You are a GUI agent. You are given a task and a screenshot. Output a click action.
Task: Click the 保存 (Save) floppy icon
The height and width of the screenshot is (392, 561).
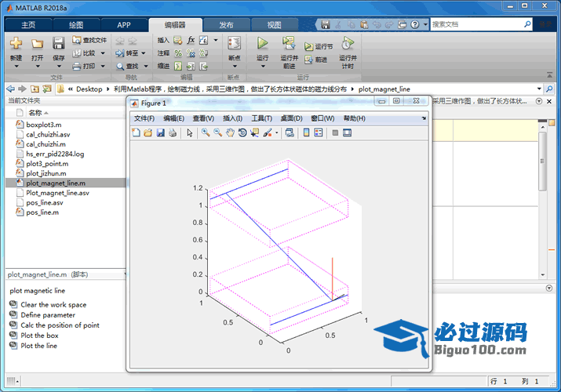58,43
